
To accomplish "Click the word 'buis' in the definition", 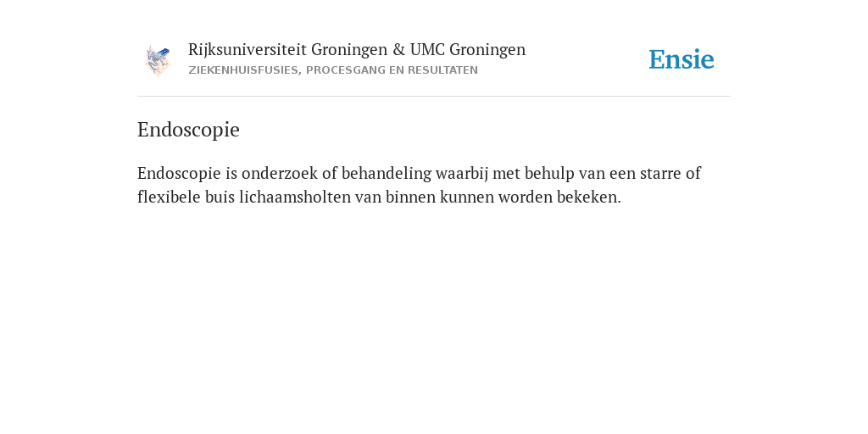I will click(x=220, y=197).
